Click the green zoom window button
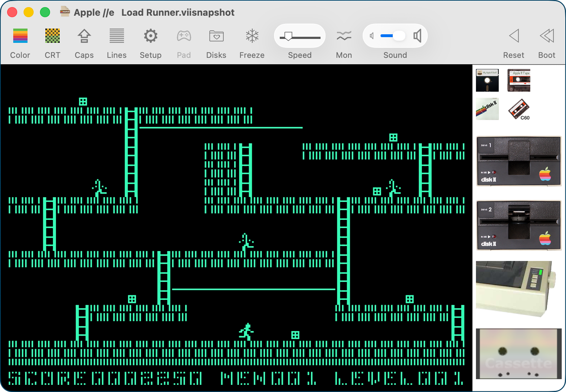This screenshot has height=392, width=566. (45, 12)
